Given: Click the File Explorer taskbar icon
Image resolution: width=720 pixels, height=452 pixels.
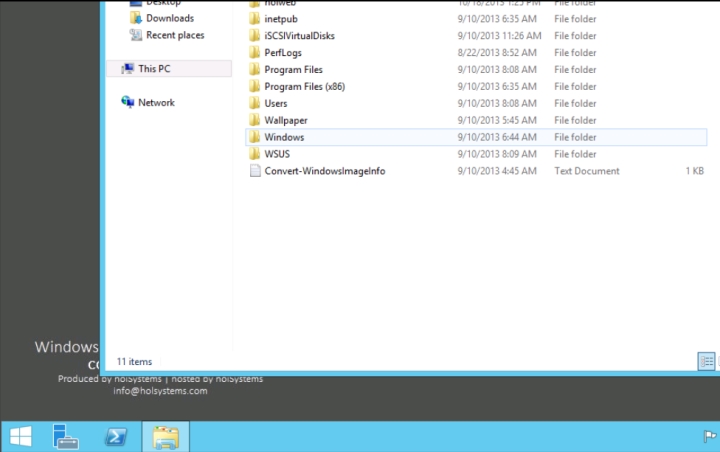Looking at the screenshot, I should click(166, 436).
